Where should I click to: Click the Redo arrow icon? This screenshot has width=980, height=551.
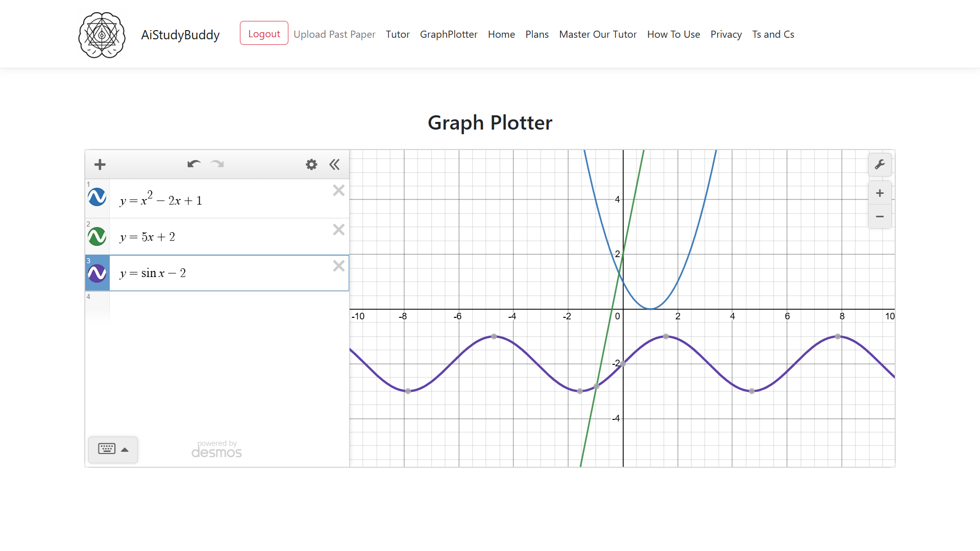[217, 164]
